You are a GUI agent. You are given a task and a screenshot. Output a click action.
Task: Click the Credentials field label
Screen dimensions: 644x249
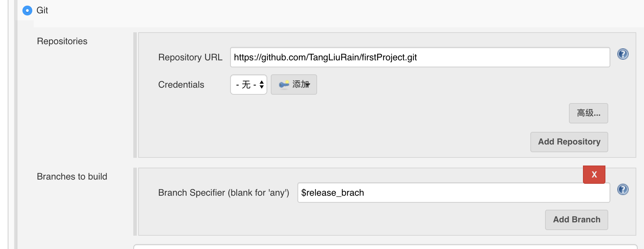click(x=181, y=85)
